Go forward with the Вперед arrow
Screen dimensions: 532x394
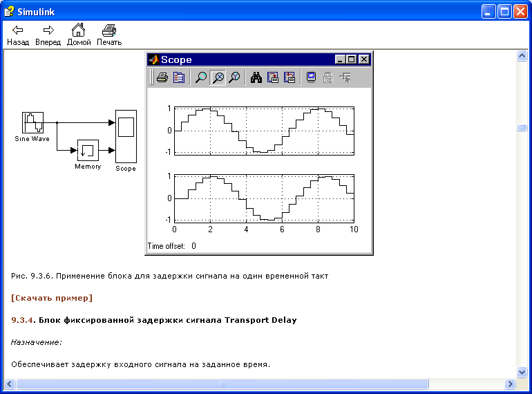click(48, 35)
